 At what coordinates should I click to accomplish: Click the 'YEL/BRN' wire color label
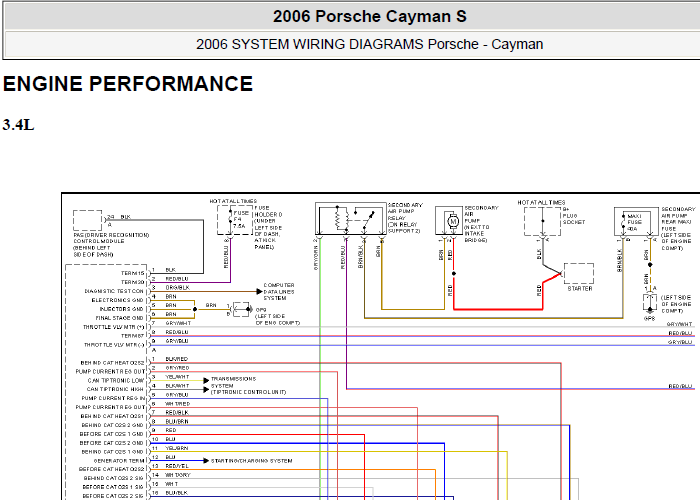tap(176, 448)
